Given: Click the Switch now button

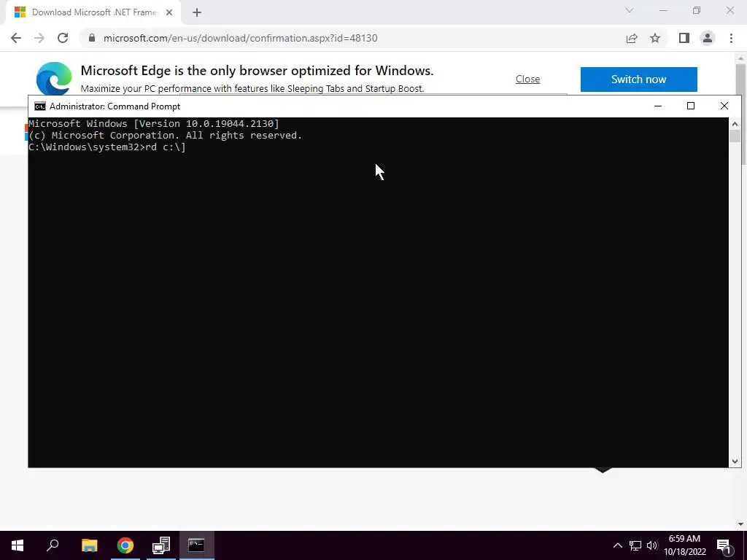Looking at the screenshot, I should 638,79.
